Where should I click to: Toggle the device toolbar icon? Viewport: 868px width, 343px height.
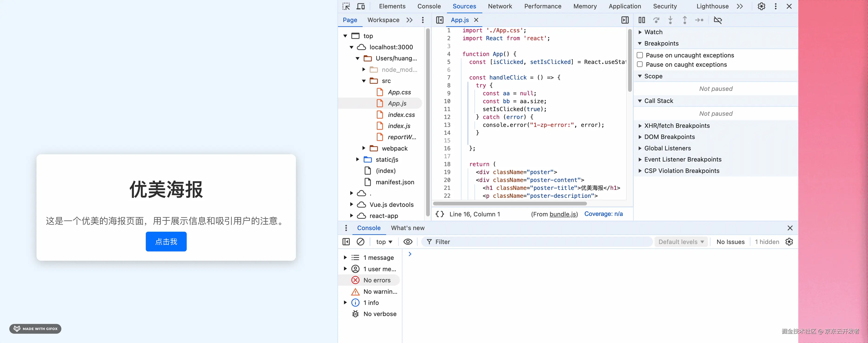(361, 7)
